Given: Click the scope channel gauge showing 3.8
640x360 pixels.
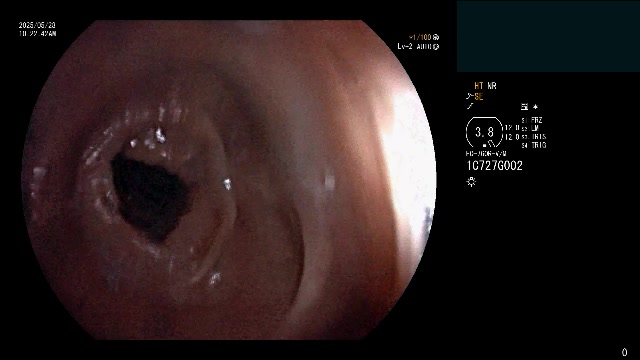Looking at the screenshot, I should click(x=484, y=132).
